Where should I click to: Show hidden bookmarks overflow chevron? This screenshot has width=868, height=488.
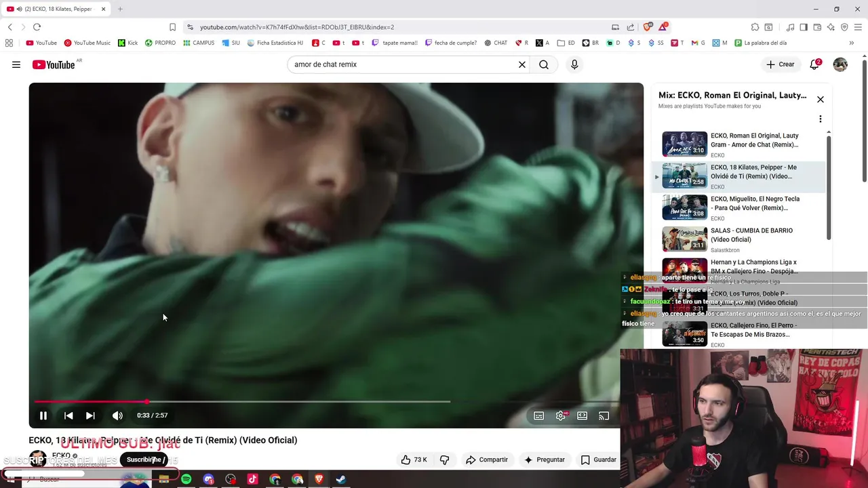pos(852,43)
